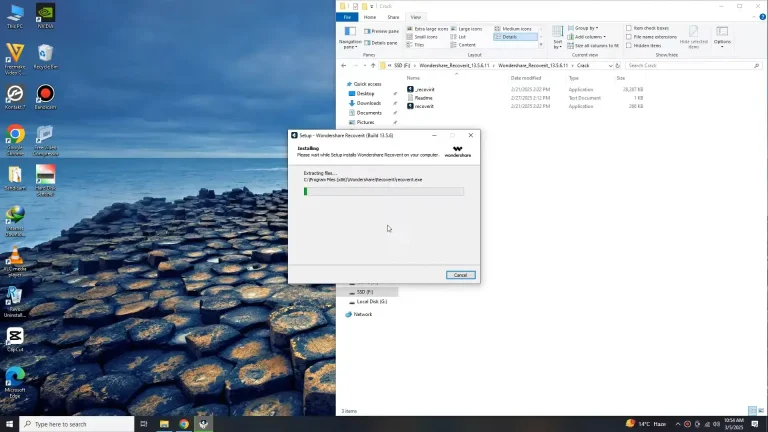The height and width of the screenshot is (432, 768).
Task: Open Explorer help question-mark icon
Action: pos(762,17)
